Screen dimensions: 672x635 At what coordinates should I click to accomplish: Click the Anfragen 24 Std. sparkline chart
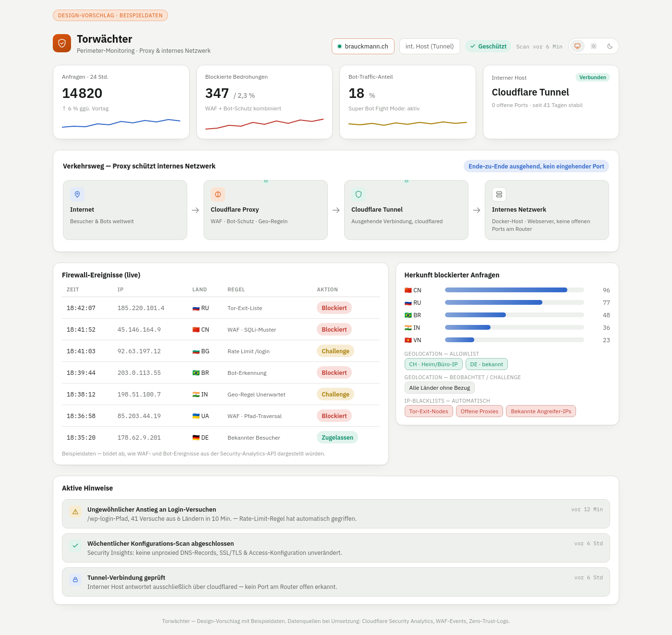(121, 123)
